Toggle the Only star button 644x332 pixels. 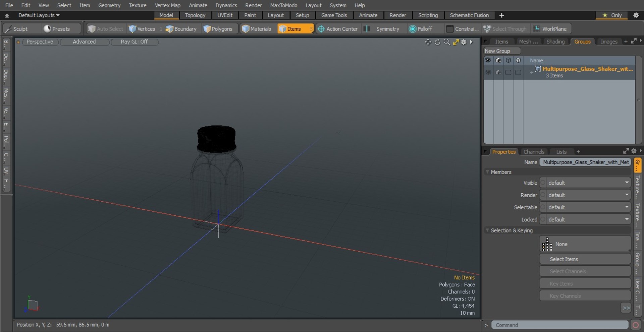(x=612, y=15)
